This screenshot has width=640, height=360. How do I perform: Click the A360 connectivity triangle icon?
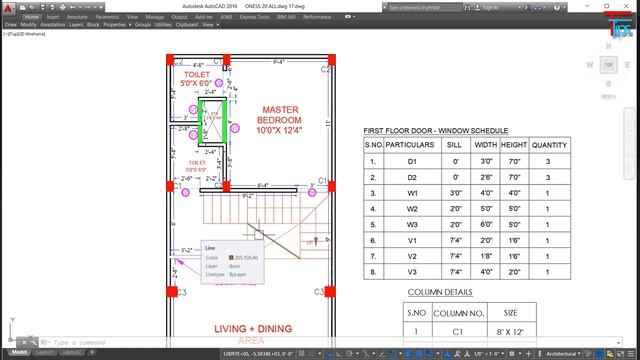[537, 7]
